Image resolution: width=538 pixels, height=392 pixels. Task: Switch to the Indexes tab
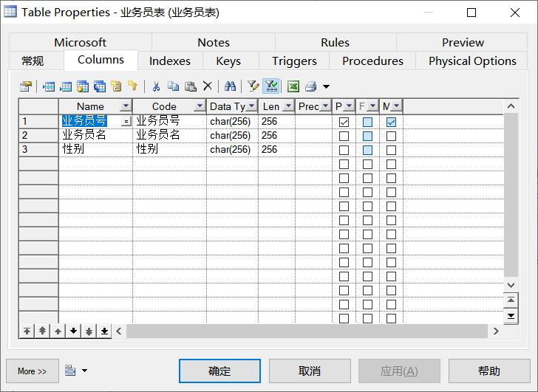170,61
